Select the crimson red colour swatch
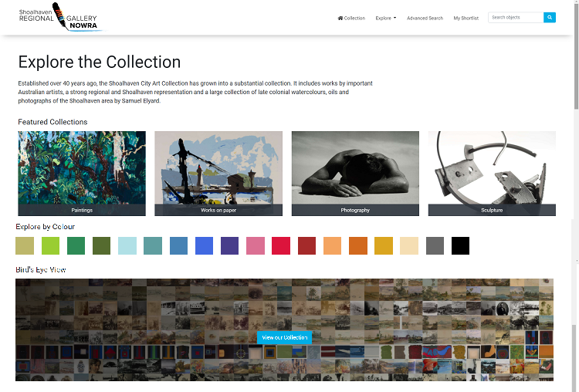The image size is (579, 392). pos(281,246)
